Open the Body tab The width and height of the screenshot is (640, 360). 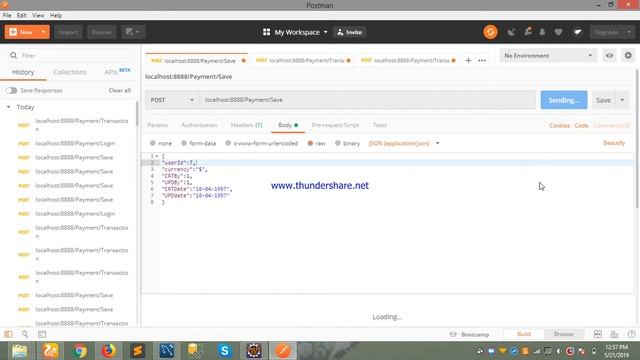[288, 125]
